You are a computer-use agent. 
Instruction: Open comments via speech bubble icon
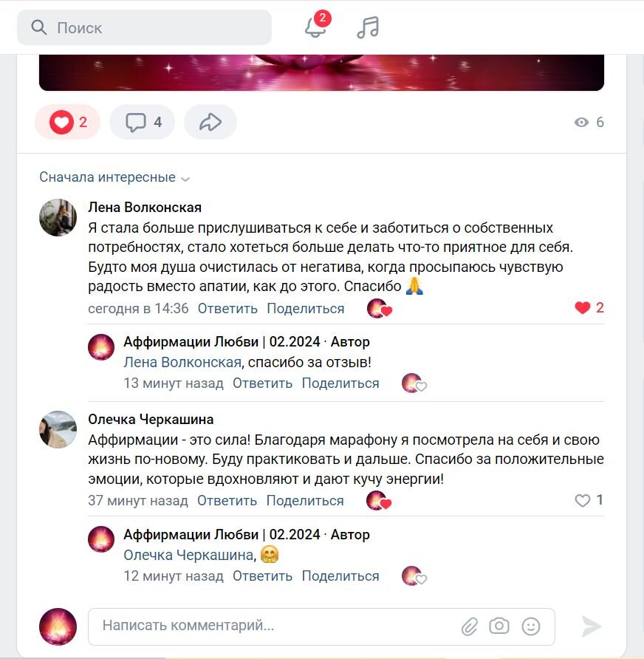click(x=142, y=122)
